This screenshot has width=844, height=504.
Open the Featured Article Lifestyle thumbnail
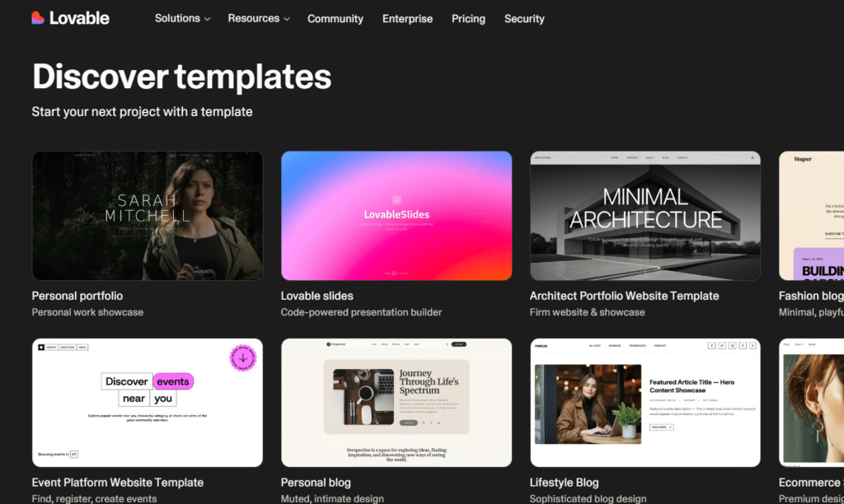pyautogui.click(x=645, y=403)
